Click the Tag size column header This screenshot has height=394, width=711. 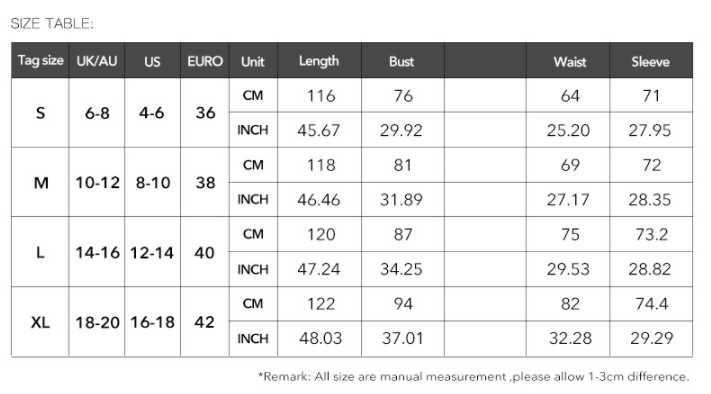coord(40,61)
